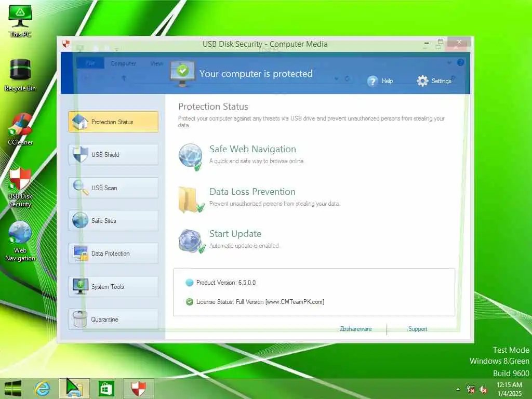The image size is (532, 399).
Task: Click 'Your computer is protected' banner text
Action: point(256,74)
